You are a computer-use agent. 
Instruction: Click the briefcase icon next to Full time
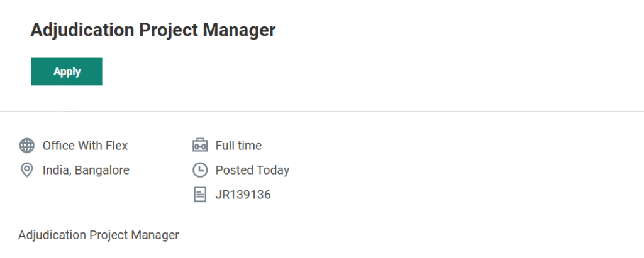(x=199, y=146)
